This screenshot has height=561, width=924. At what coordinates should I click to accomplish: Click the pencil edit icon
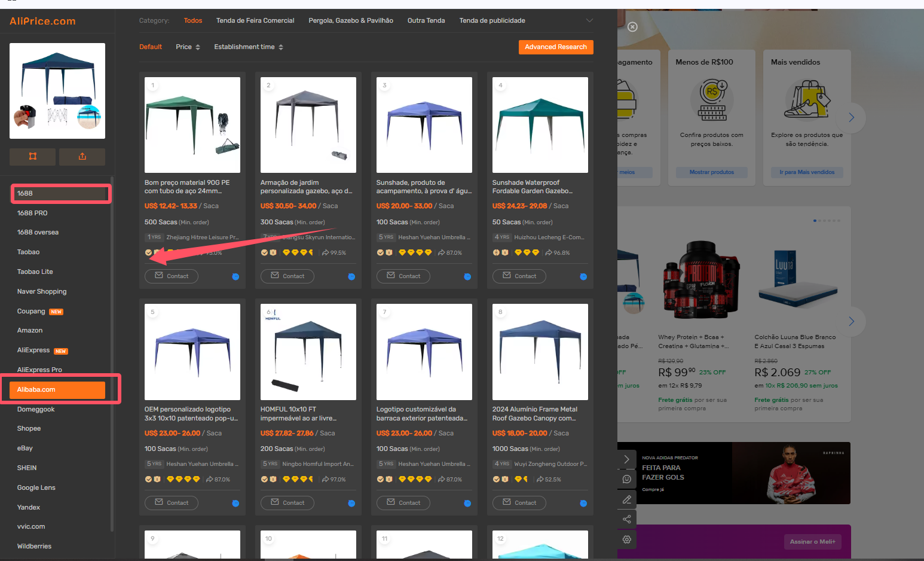[626, 499]
